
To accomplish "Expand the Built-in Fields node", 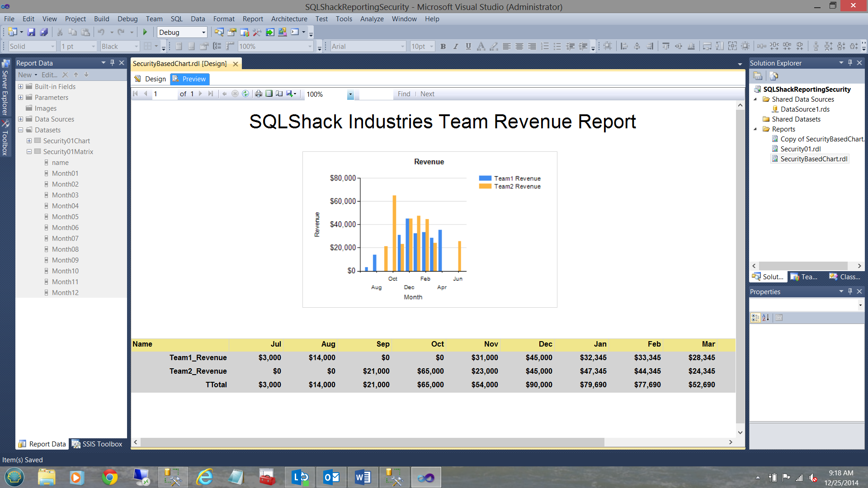I will [x=20, y=87].
